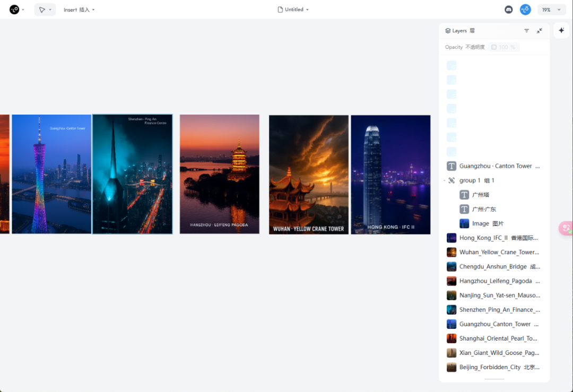Click the blue user avatar icon

(525, 10)
